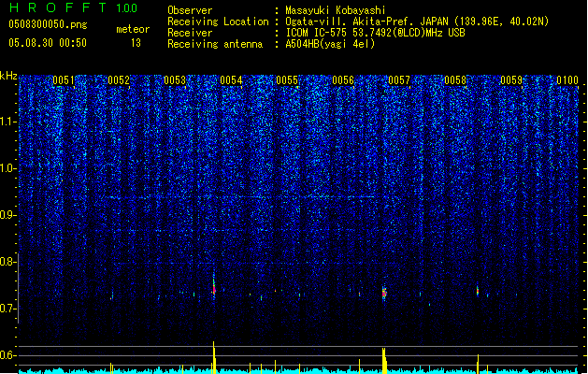Click the meteor label
588x374 pixels.
[x=133, y=29]
